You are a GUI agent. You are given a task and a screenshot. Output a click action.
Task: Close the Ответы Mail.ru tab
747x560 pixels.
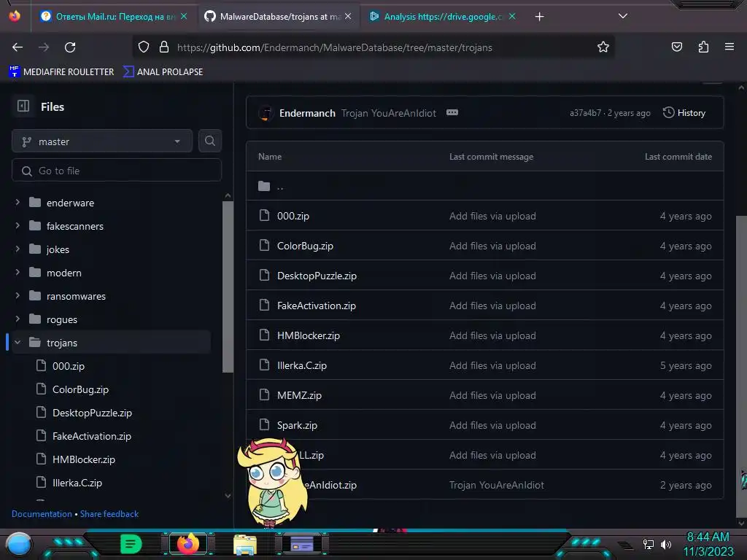pos(183,16)
